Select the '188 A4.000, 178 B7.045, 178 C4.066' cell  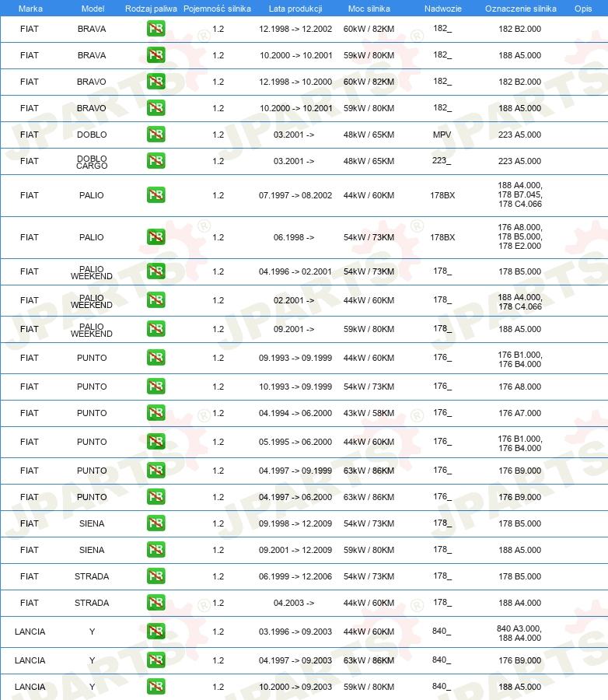point(520,194)
